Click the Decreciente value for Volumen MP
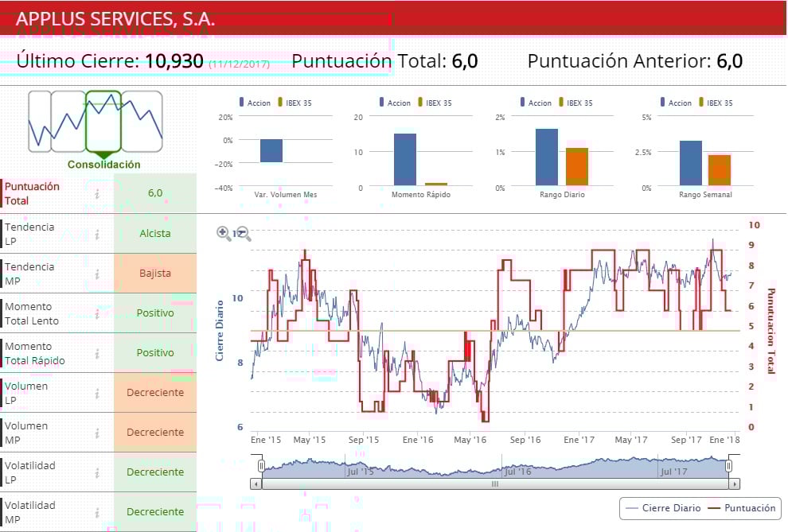The image size is (788, 532). (x=155, y=432)
